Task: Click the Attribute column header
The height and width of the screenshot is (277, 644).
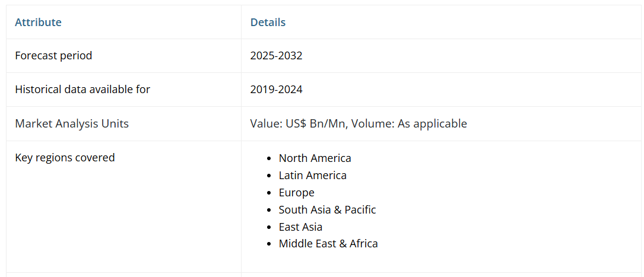Action: coord(38,23)
